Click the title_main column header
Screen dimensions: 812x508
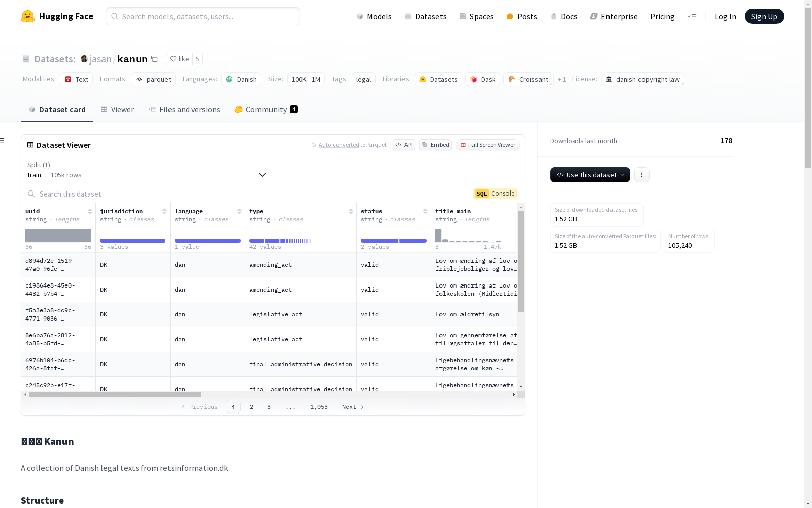[x=453, y=211]
